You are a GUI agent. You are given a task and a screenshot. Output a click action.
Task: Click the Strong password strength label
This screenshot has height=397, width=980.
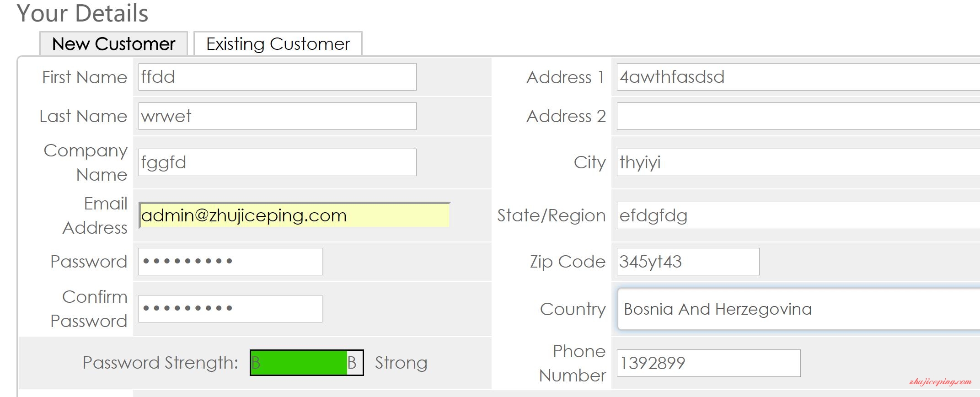(x=401, y=363)
